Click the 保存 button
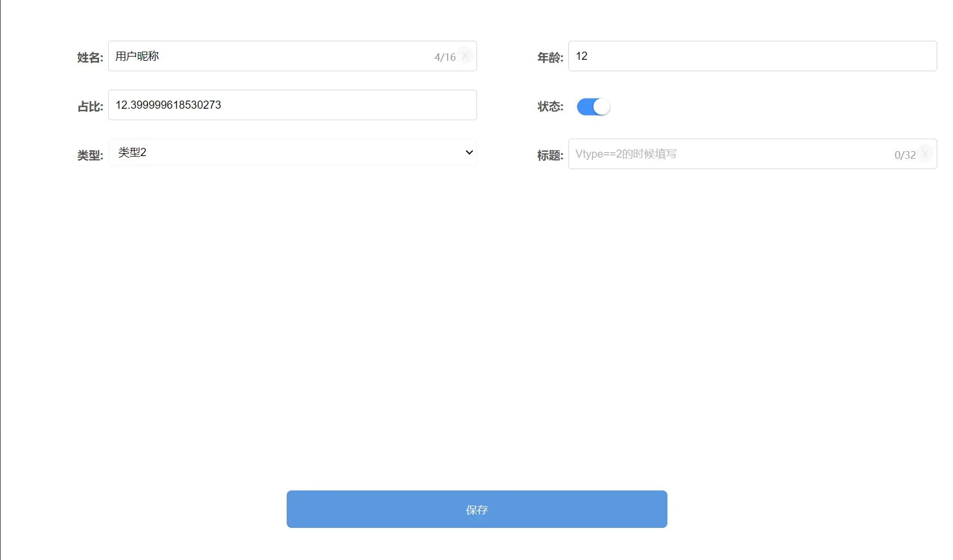Image resolution: width=953 pixels, height=560 pixels. point(477,509)
